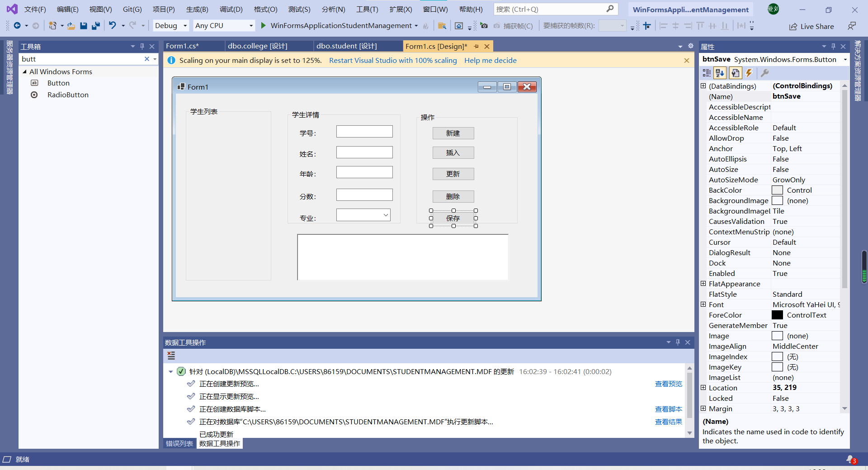Image resolution: width=868 pixels, height=470 pixels.
Task: Expand the Margin property
Action: [703, 408]
